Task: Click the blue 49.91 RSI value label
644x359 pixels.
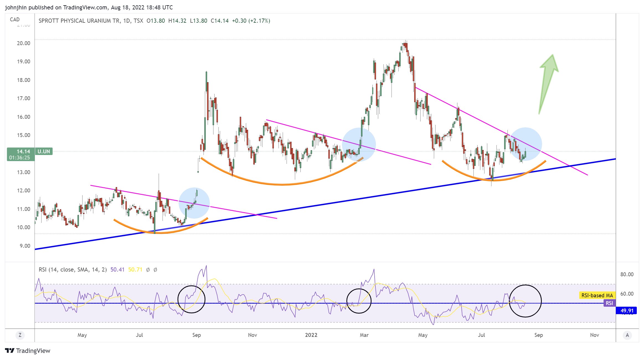Action: (626, 311)
